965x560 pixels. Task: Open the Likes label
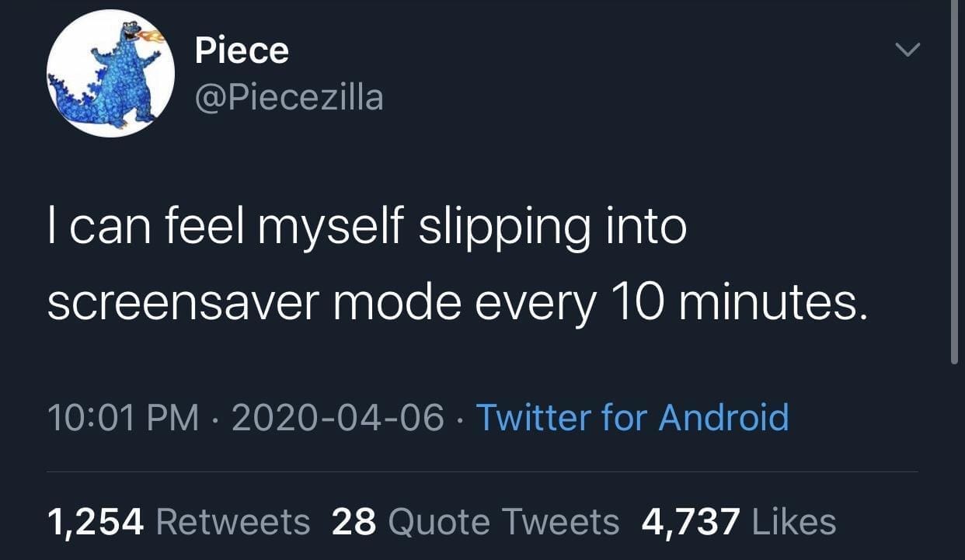coord(795,521)
